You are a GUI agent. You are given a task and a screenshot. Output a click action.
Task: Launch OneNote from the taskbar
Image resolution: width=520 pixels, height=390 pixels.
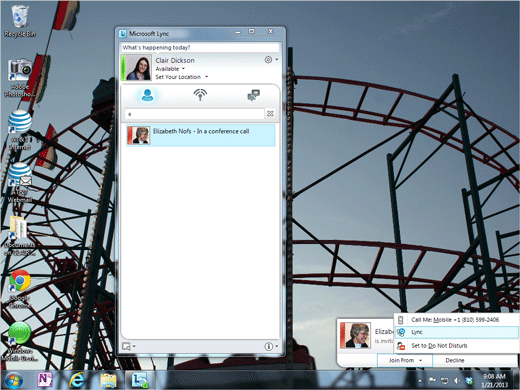point(45,380)
